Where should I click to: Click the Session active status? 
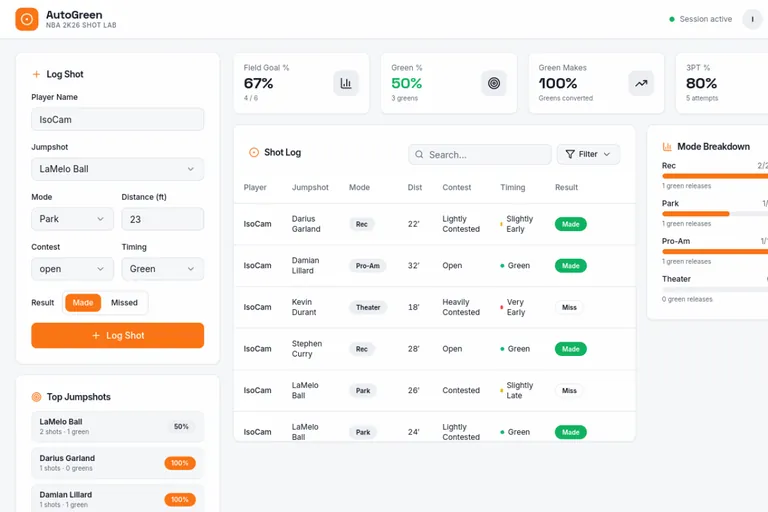click(700, 19)
